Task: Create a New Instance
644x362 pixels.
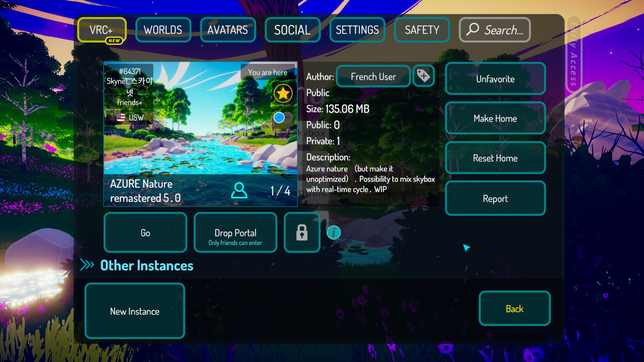Action: point(135,311)
